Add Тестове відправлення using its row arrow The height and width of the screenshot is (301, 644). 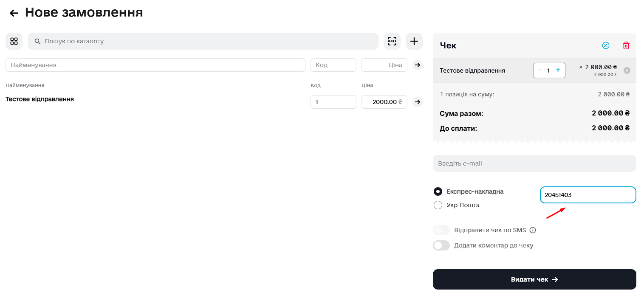click(x=418, y=102)
